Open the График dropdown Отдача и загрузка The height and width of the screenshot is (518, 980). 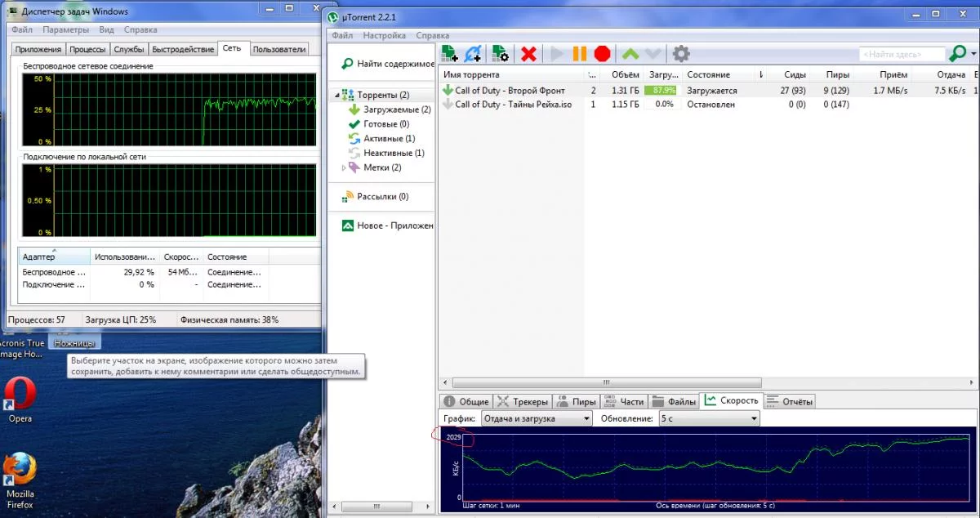pos(536,418)
